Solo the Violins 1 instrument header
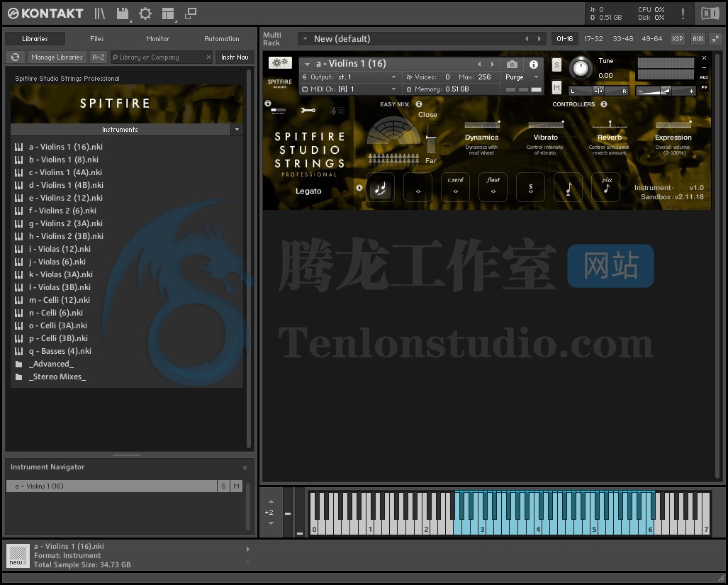This screenshot has width=728, height=585. pyautogui.click(x=556, y=65)
